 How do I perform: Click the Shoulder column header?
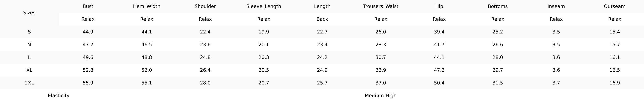tap(205, 7)
